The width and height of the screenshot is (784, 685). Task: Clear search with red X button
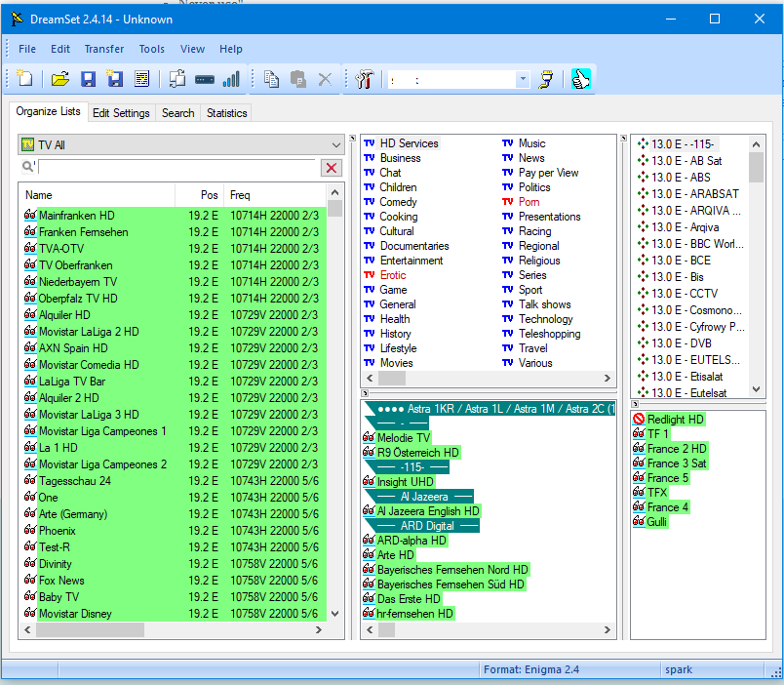point(331,168)
